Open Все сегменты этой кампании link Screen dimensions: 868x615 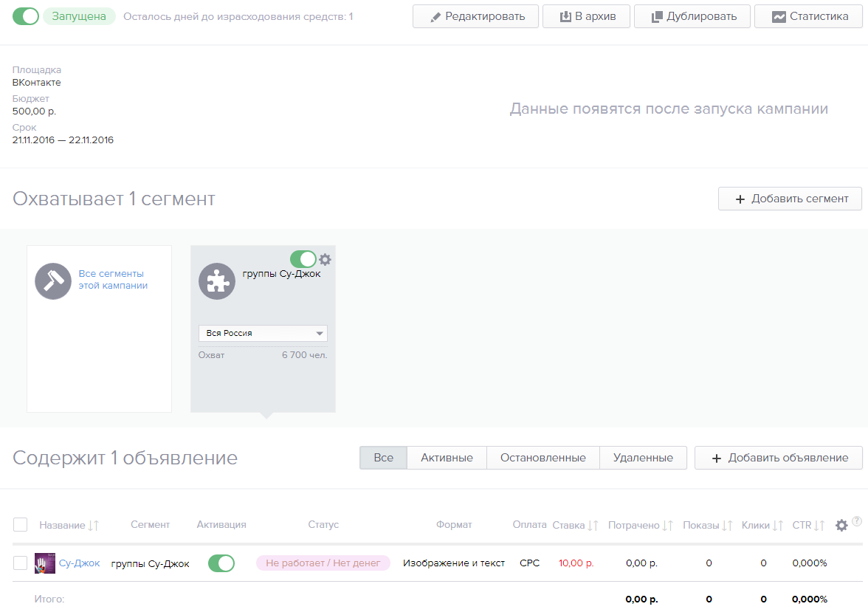click(113, 280)
